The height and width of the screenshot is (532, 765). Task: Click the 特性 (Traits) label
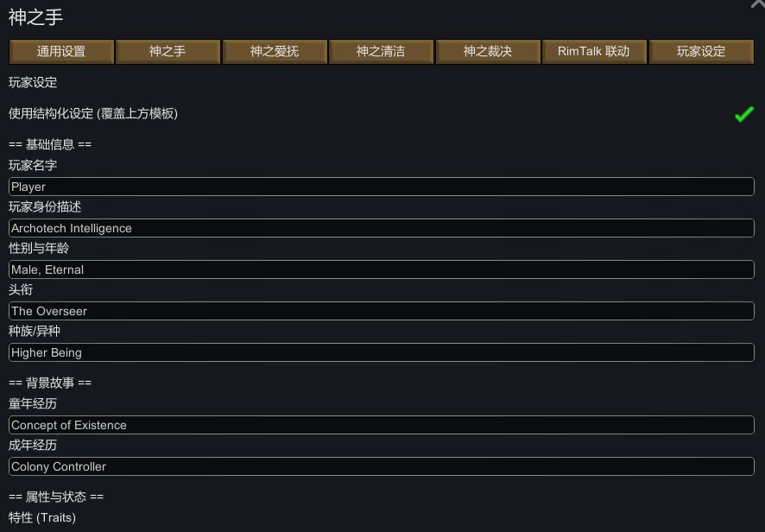[x=42, y=517]
